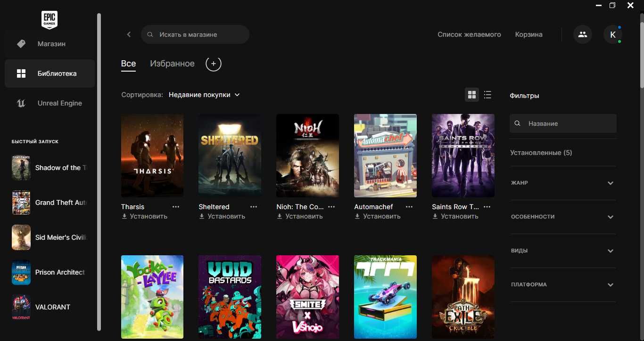
Task: Open Unreal Engine section
Action: [50, 103]
